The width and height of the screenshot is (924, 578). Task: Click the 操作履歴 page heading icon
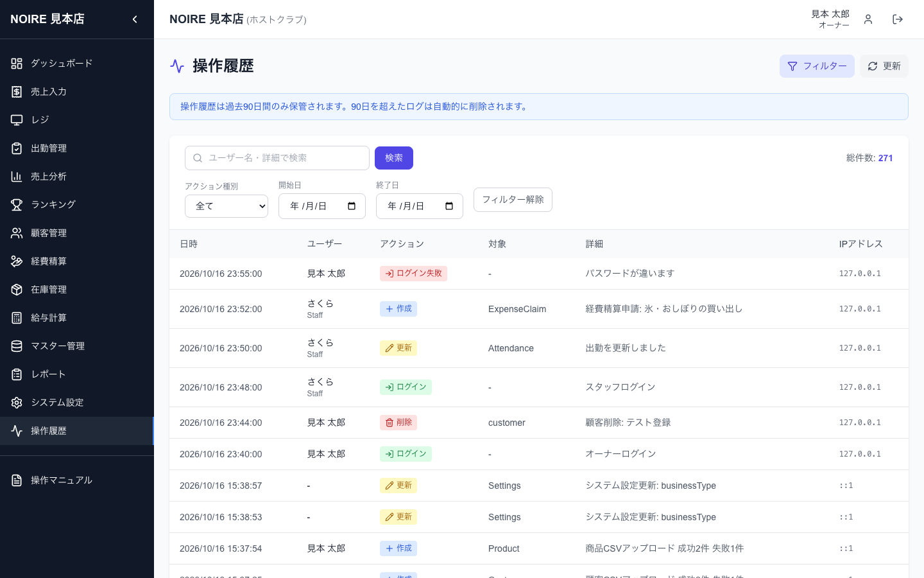point(177,66)
